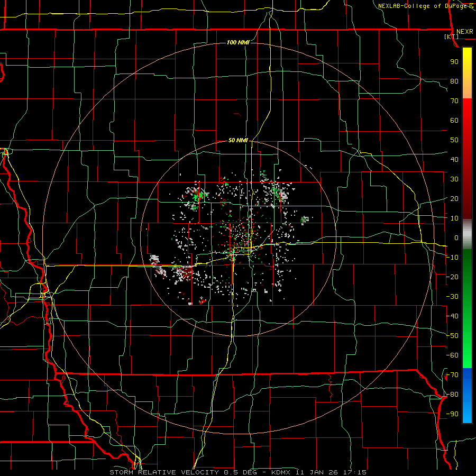
Task: Click the 90 value on the velocity scale
Action: click(454, 62)
